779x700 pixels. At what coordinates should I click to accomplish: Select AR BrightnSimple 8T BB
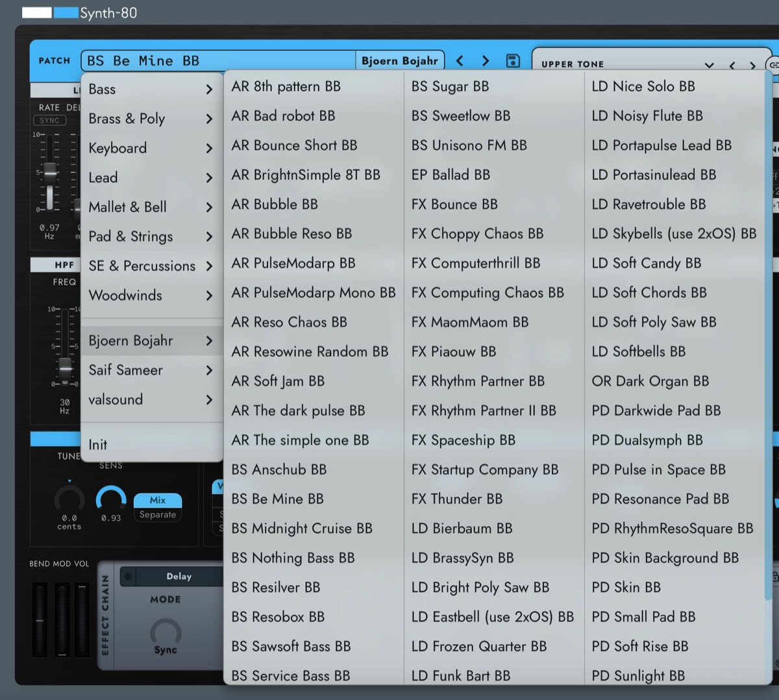coord(314,175)
